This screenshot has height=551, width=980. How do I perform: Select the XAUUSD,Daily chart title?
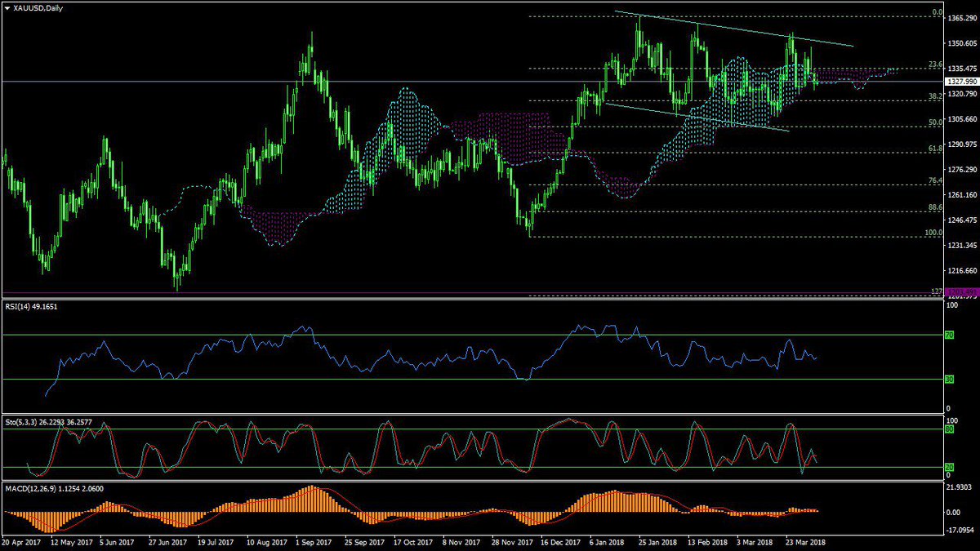pyautogui.click(x=38, y=7)
